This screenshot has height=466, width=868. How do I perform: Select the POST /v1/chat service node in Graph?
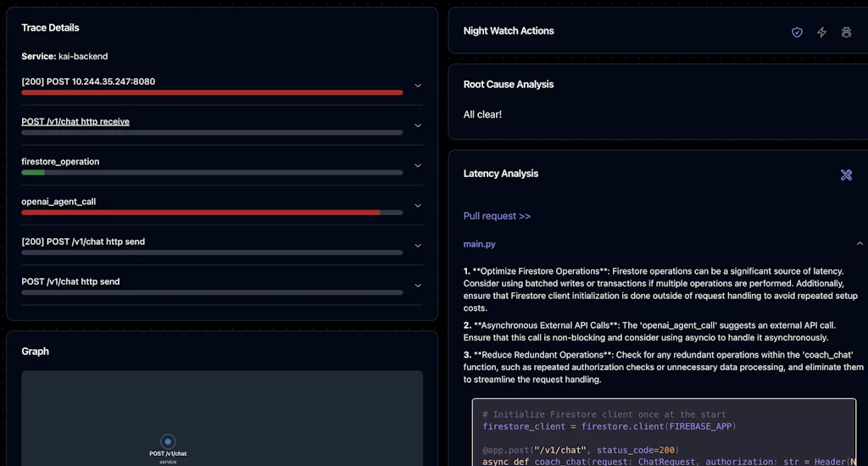pyautogui.click(x=168, y=441)
